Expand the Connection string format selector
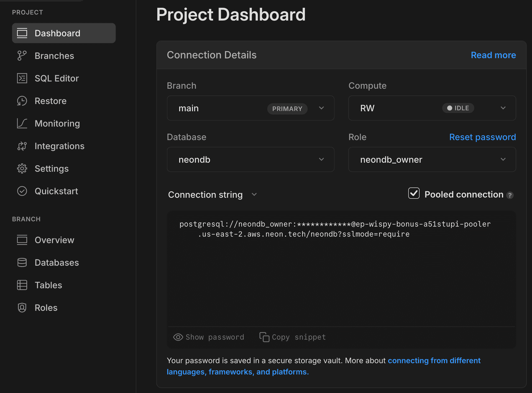 (213, 195)
